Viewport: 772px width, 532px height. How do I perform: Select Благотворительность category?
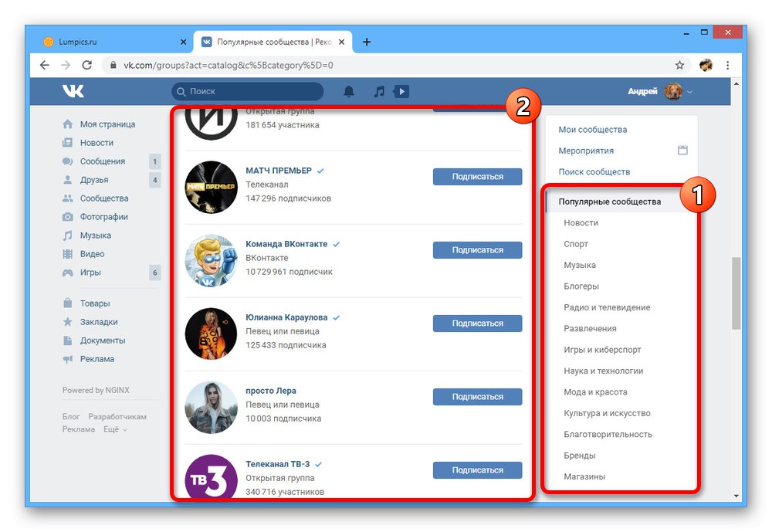point(608,435)
